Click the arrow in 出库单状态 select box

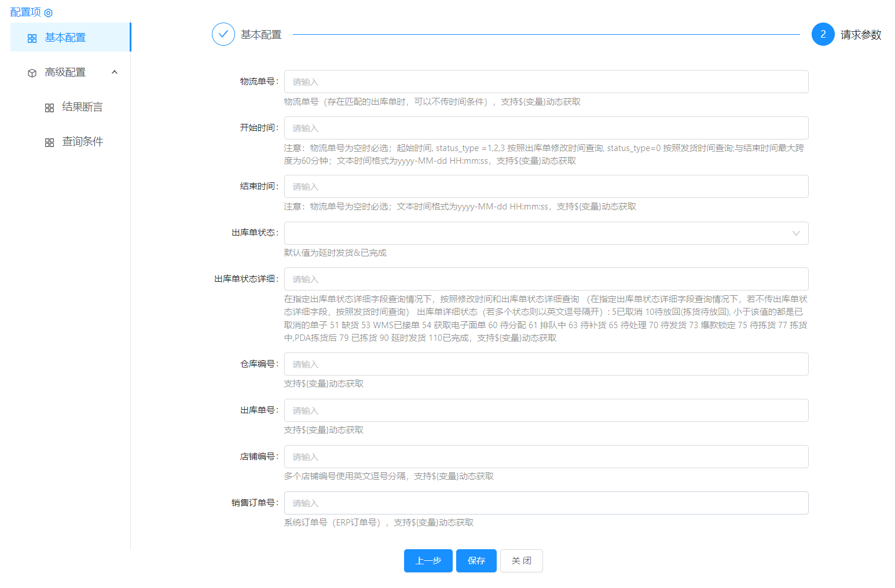point(796,233)
